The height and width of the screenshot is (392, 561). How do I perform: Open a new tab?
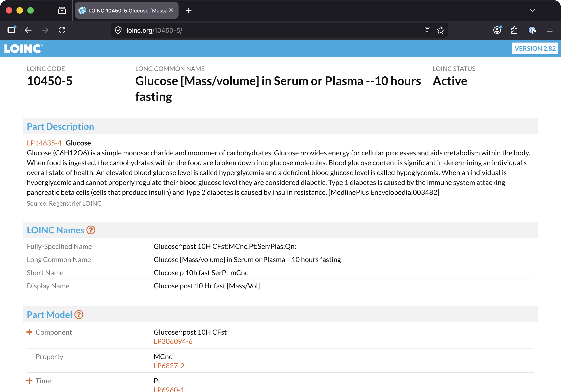point(189,11)
